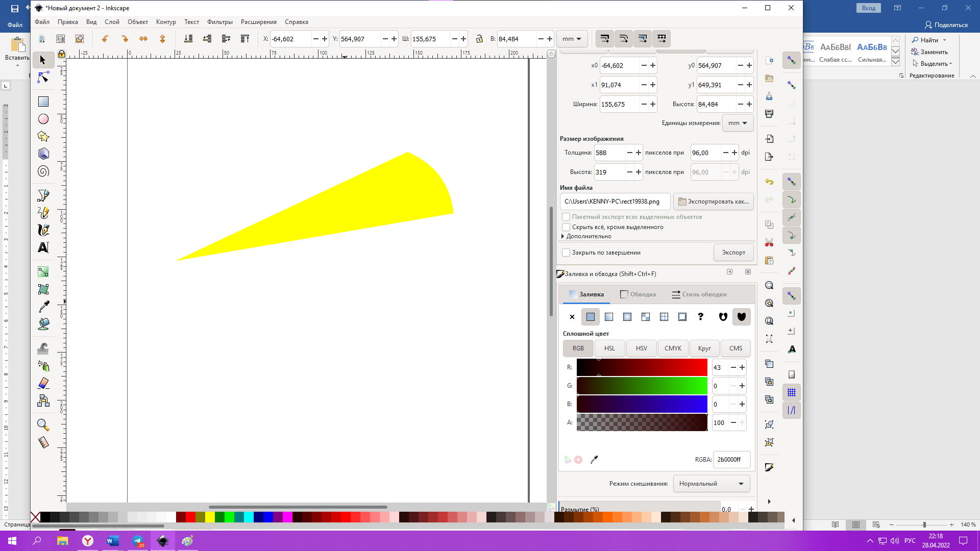Image resolution: width=980 pixels, height=551 pixels.
Task: Set fill to no paint (X)
Action: (572, 317)
